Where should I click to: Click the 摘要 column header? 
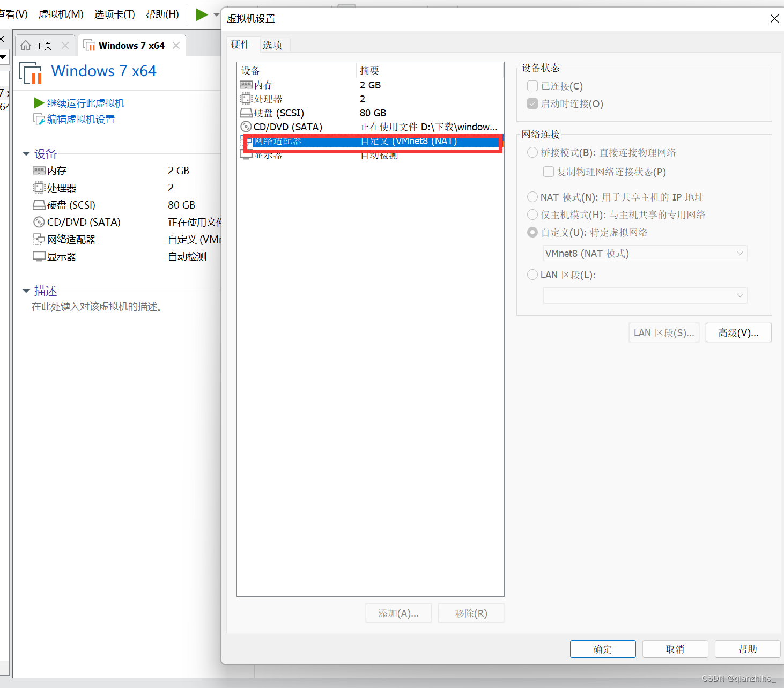pyautogui.click(x=430, y=70)
